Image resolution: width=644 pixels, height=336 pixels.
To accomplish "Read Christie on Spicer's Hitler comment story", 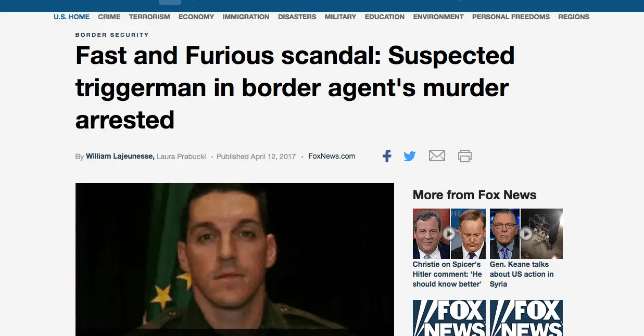I will (x=447, y=274).
